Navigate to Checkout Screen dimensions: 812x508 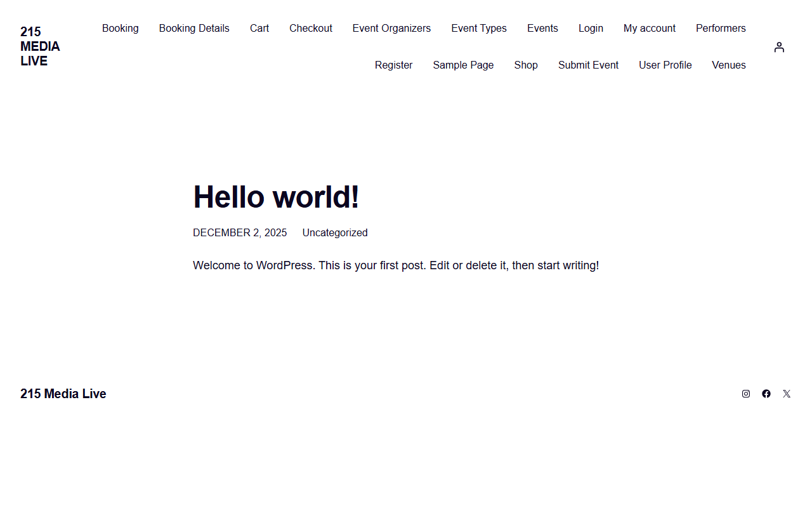[x=311, y=28]
